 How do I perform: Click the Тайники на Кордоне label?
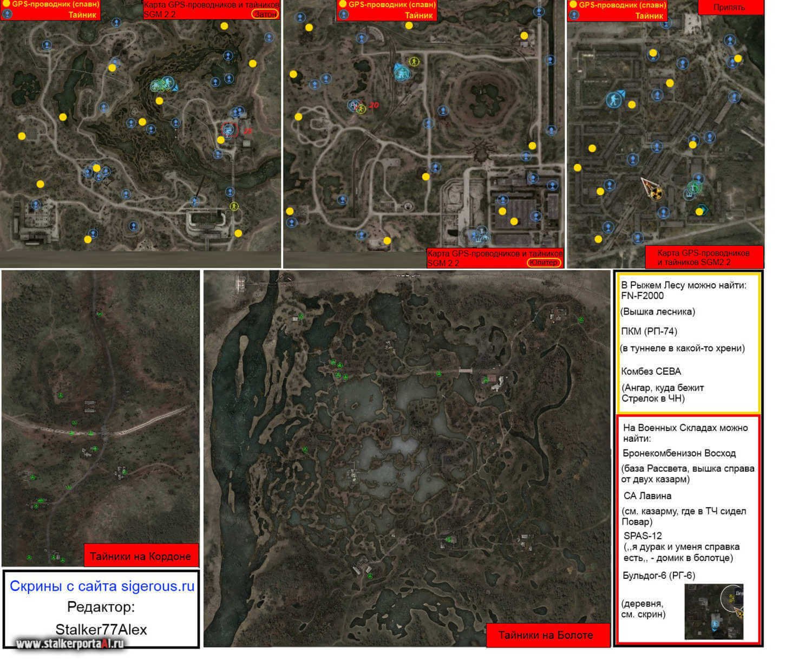(x=140, y=556)
